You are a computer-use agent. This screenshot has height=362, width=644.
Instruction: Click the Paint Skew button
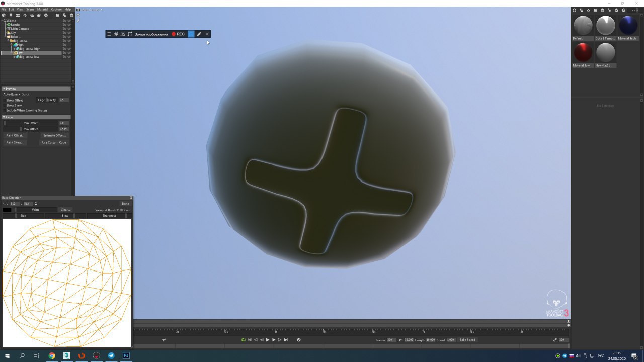15,142
